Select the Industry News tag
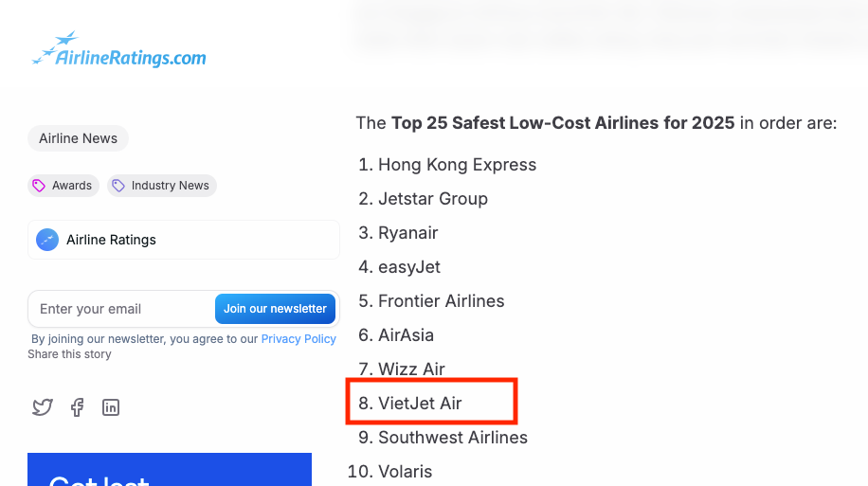 [x=162, y=186]
